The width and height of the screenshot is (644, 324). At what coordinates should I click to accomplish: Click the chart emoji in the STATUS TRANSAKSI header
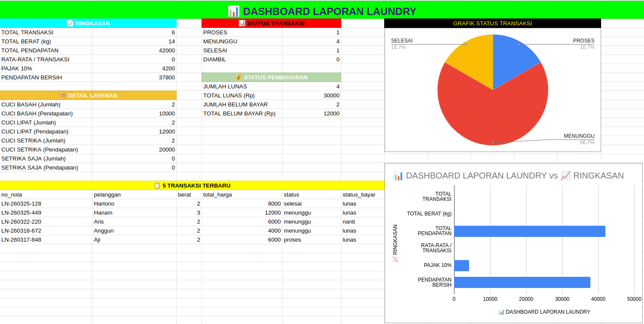(x=242, y=24)
